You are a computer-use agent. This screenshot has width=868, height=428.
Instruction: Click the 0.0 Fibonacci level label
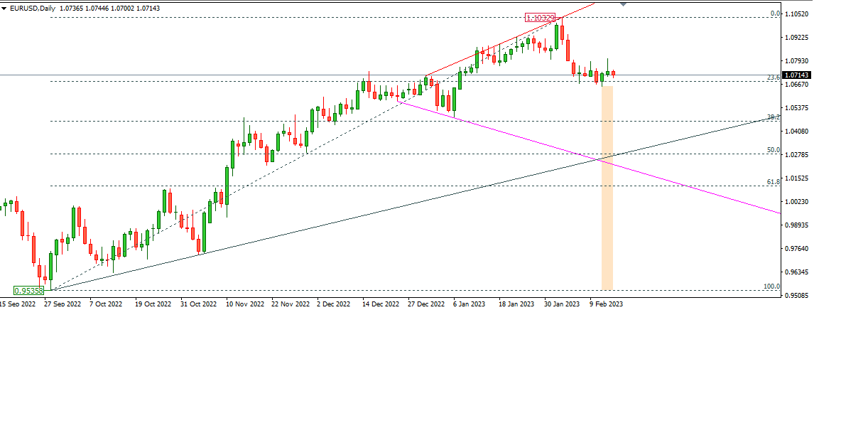[x=776, y=14]
